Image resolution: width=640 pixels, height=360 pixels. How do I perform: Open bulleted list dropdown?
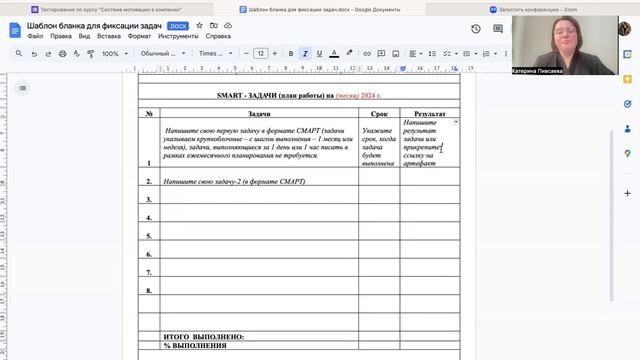click(470, 53)
